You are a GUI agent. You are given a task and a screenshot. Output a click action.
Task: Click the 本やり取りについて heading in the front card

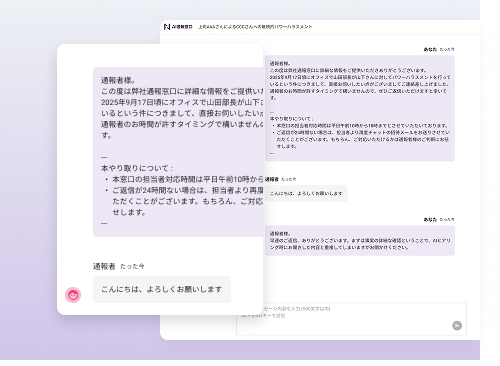click(x=137, y=168)
